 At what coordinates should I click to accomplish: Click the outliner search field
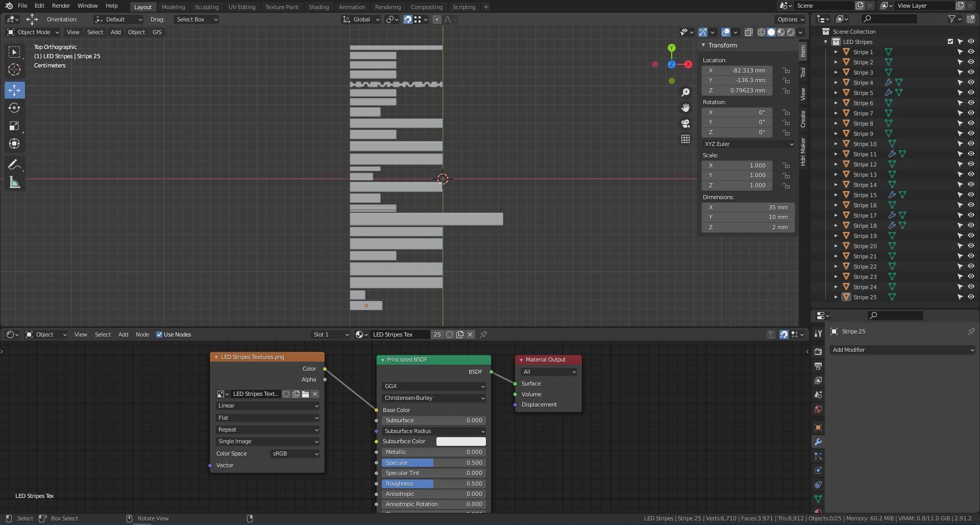click(889, 19)
